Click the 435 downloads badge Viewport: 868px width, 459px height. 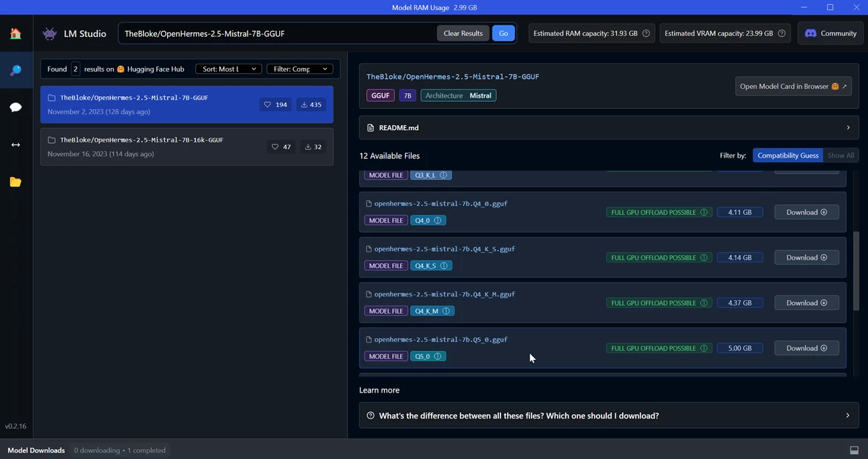[310, 105]
